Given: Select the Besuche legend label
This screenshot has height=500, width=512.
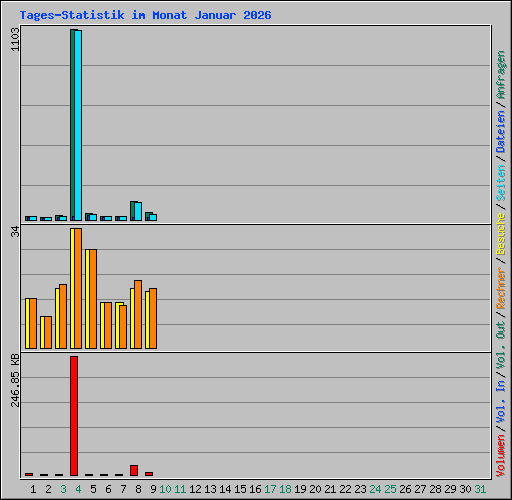Looking at the screenshot, I should (x=501, y=234).
